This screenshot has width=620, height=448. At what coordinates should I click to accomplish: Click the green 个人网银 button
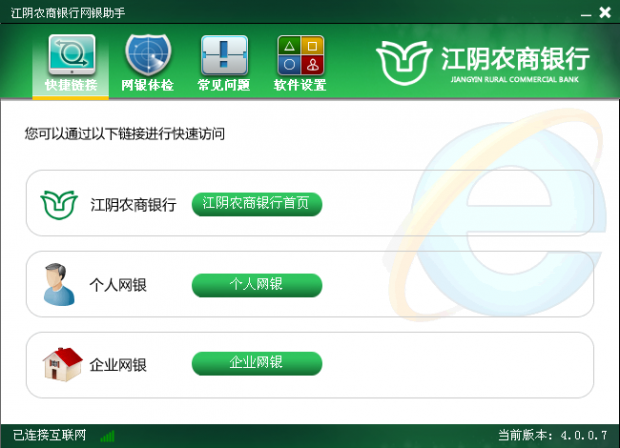257,285
